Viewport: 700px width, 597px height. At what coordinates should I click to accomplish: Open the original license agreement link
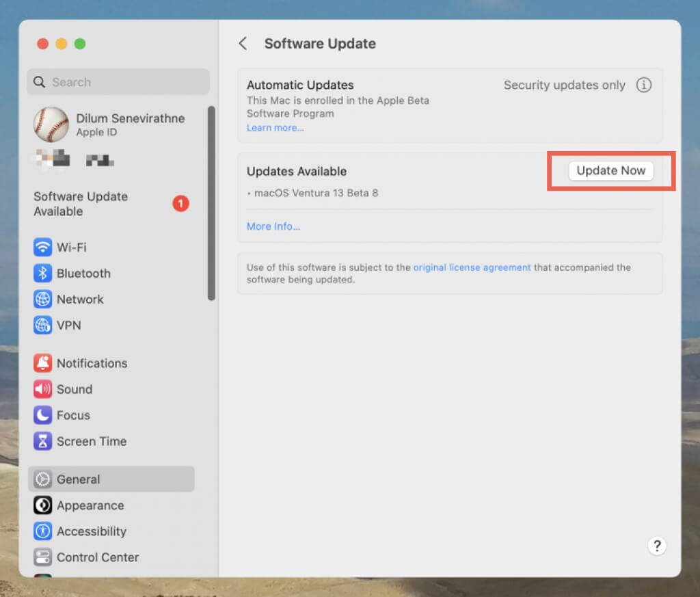(472, 267)
